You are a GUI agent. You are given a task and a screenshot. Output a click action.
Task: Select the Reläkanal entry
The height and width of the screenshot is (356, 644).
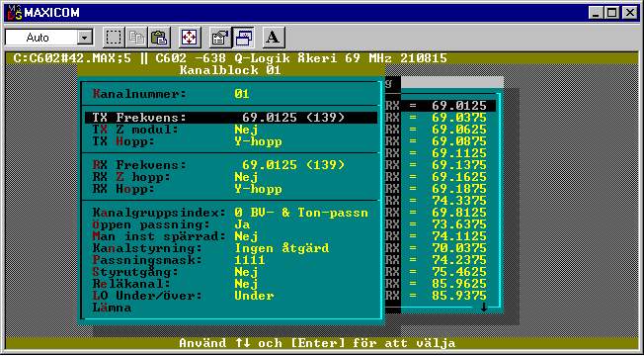click(x=231, y=284)
